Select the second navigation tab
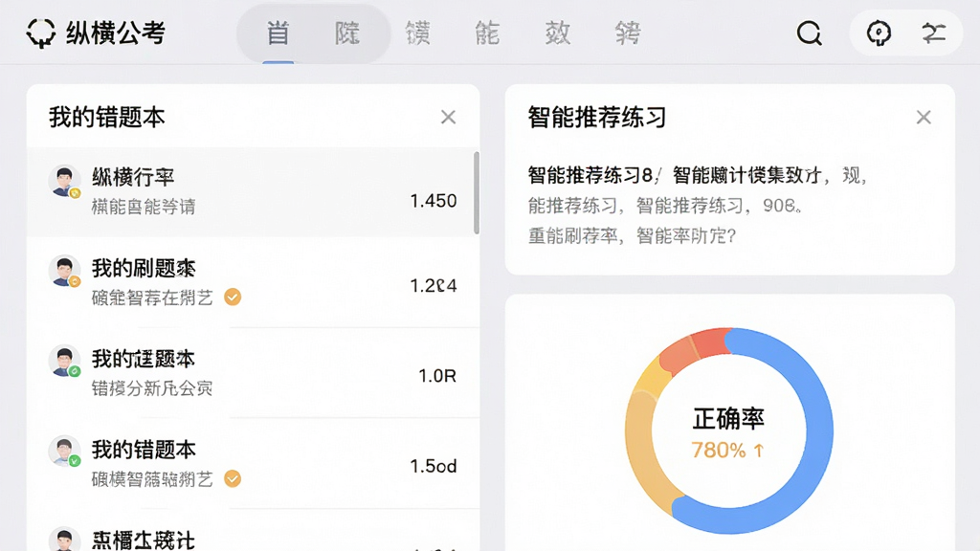This screenshot has width=980, height=551. (347, 33)
